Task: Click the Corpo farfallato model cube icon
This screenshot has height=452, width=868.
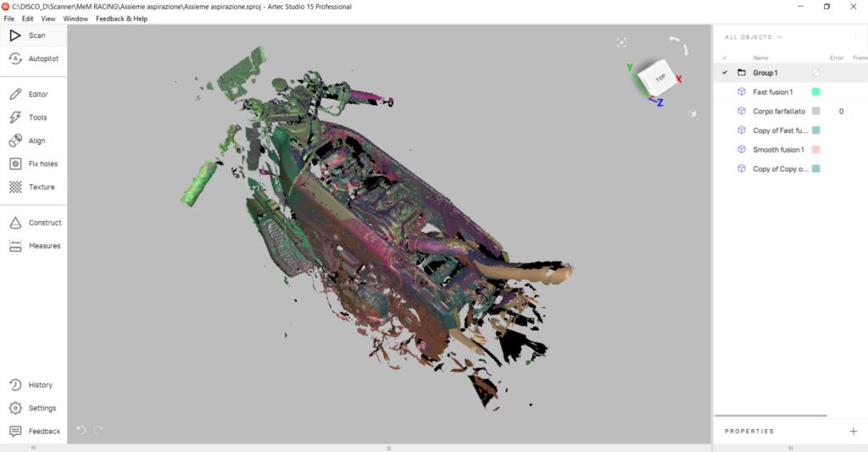Action: pos(742,111)
